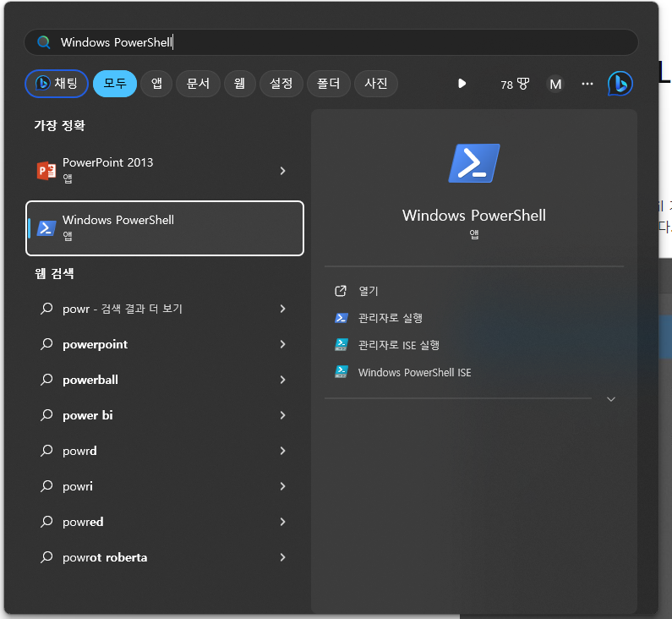Click search icon beside powrd
The width and height of the screenshot is (672, 619).
[x=46, y=451]
